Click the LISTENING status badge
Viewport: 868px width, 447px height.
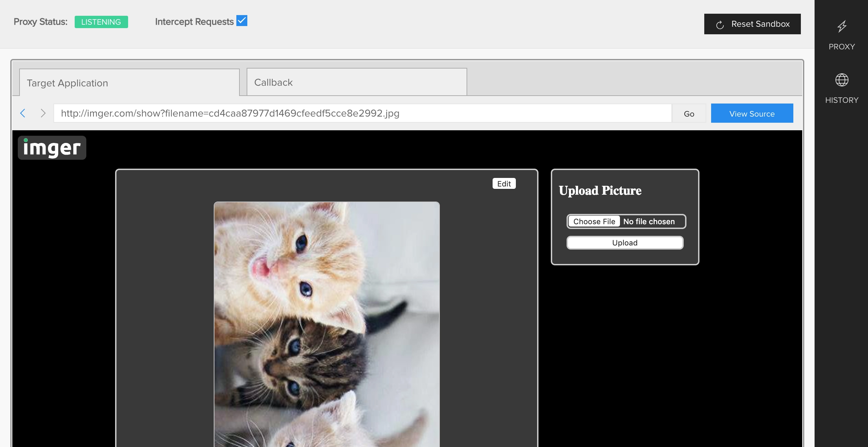[x=101, y=22]
